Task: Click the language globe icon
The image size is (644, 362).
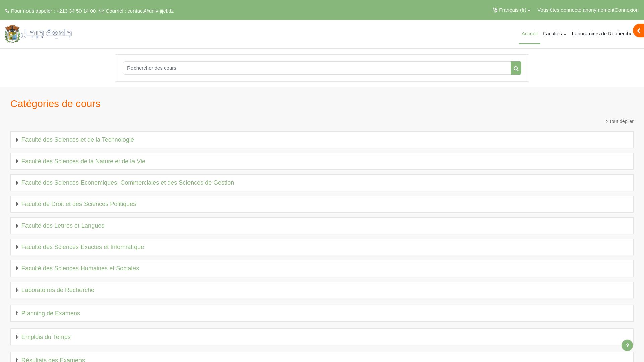Action: pyautogui.click(x=494, y=10)
